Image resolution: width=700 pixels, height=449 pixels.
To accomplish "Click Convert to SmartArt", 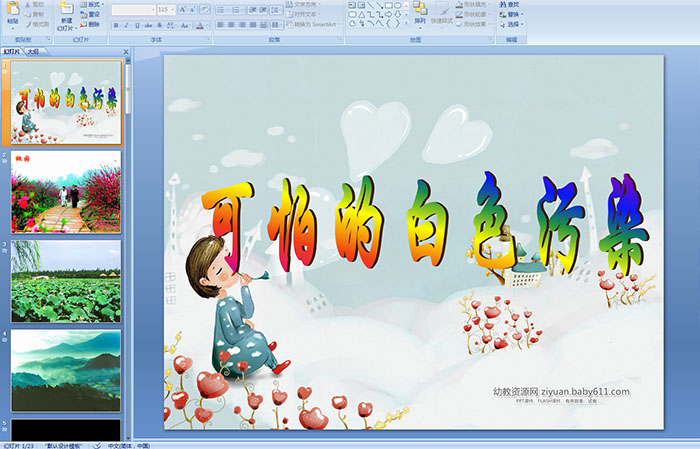I will pyautogui.click(x=314, y=24).
